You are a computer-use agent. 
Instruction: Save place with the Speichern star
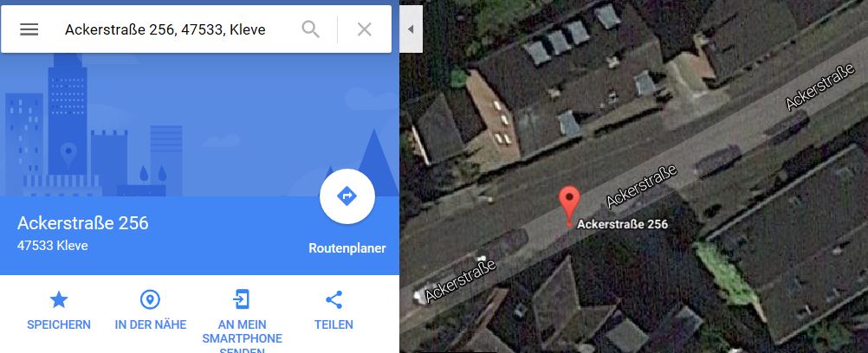coord(59,300)
